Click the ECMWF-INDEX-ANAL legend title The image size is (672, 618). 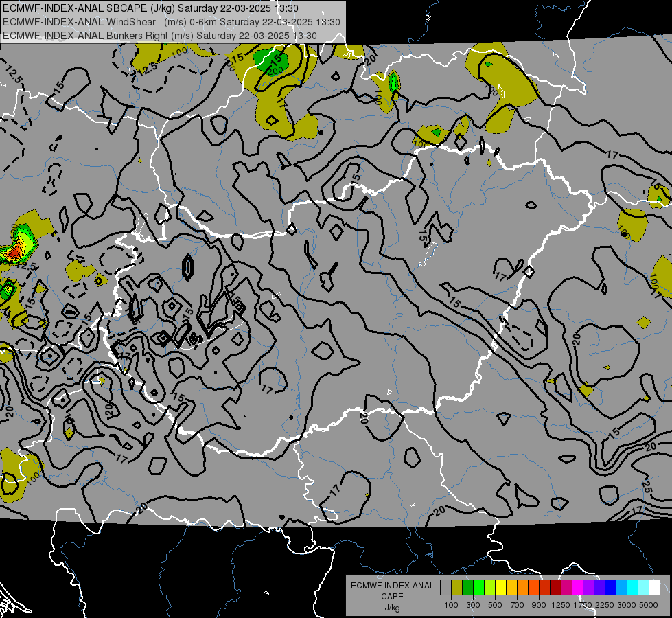coord(392,586)
